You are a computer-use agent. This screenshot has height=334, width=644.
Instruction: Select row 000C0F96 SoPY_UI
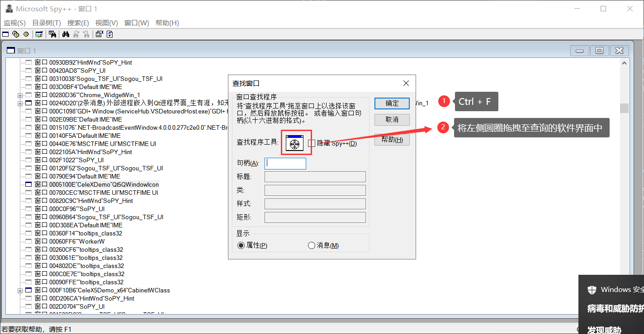(70, 209)
